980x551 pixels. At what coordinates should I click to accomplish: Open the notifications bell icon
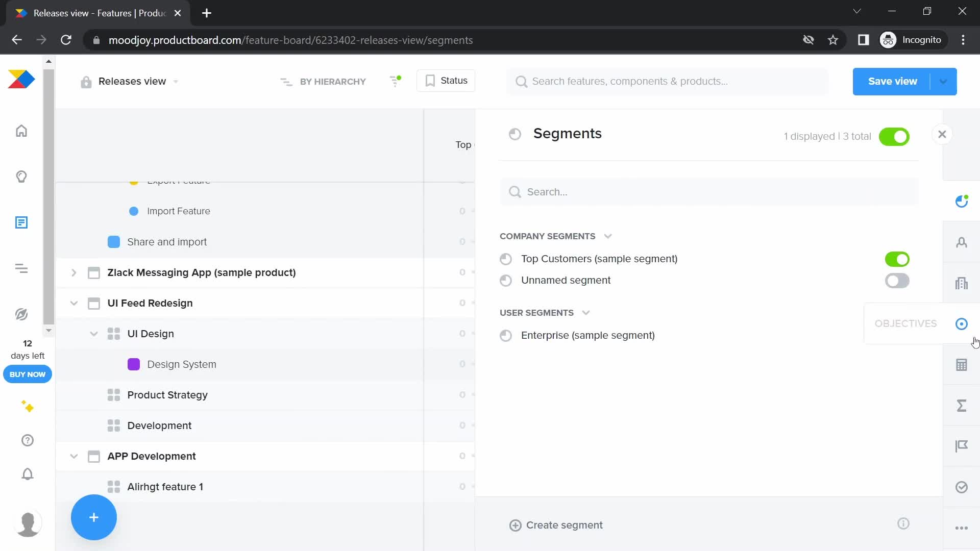click(28, 474)
